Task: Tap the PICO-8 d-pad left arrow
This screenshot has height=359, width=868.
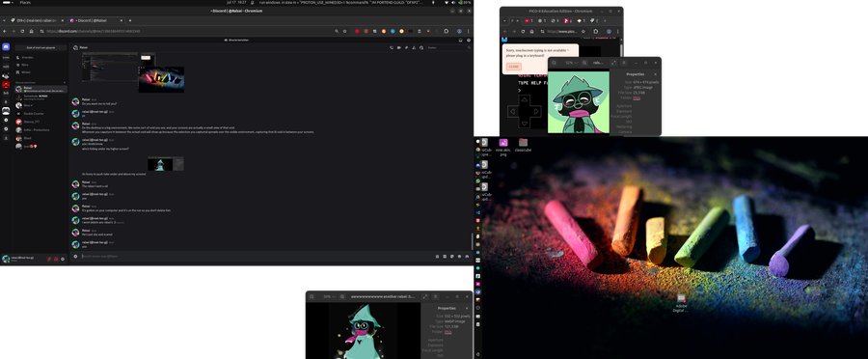Action: coord(513,111)
